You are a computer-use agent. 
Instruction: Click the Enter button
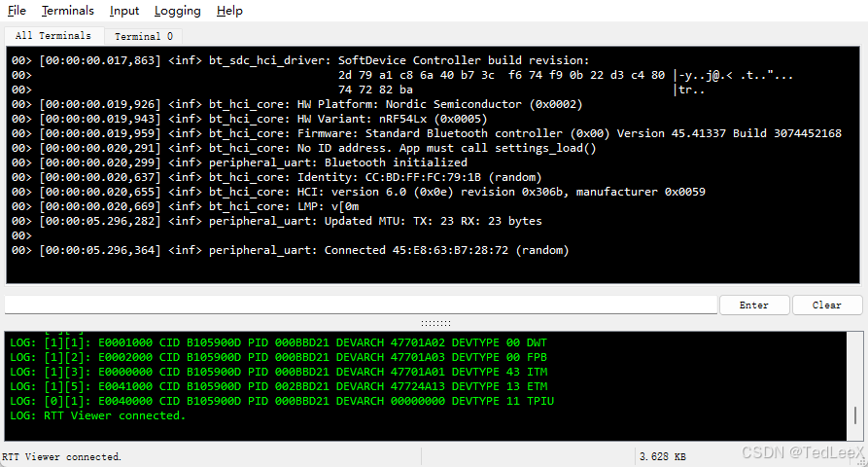click(754, 305)
